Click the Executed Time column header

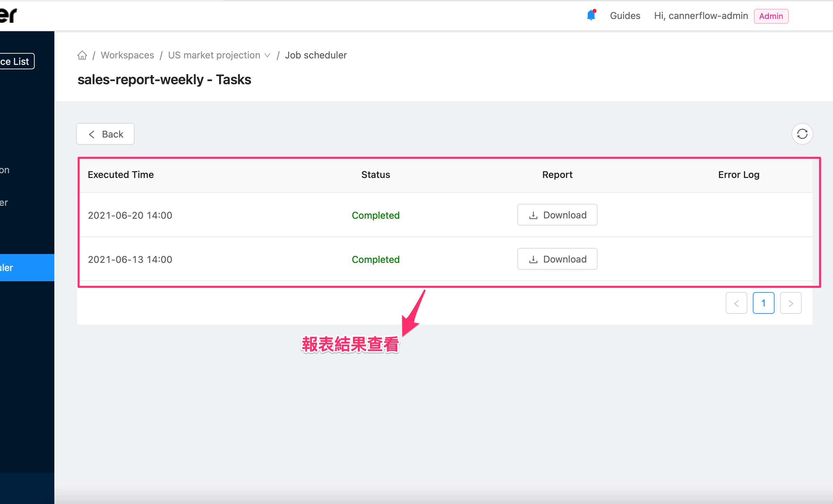121,175
